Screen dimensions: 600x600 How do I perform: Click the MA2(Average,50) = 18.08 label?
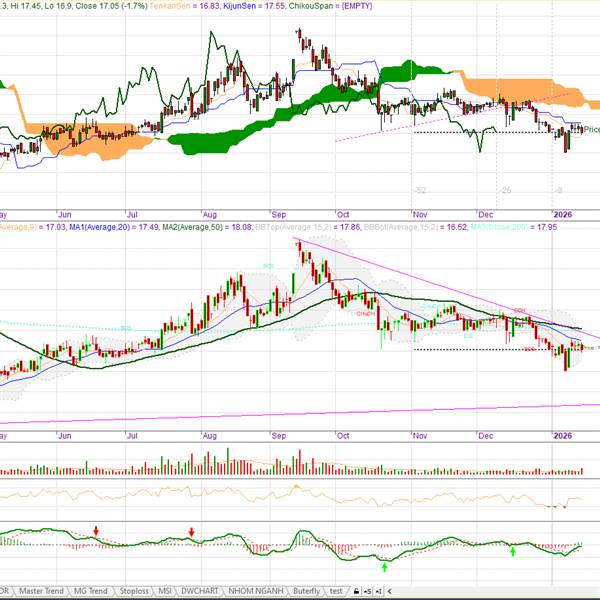click(207, 227)
